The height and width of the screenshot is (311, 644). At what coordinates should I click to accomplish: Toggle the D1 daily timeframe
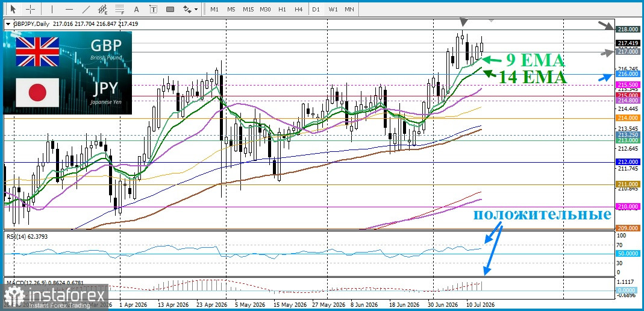coord(316,9)
